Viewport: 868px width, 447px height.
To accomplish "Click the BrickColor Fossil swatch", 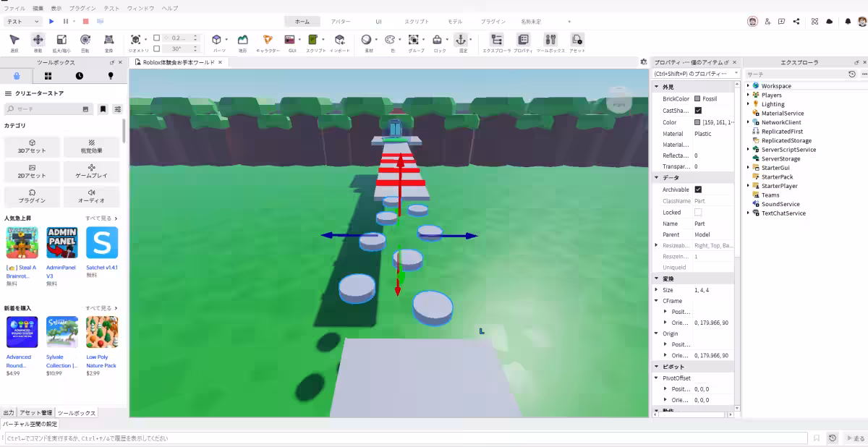I will 697,99.
